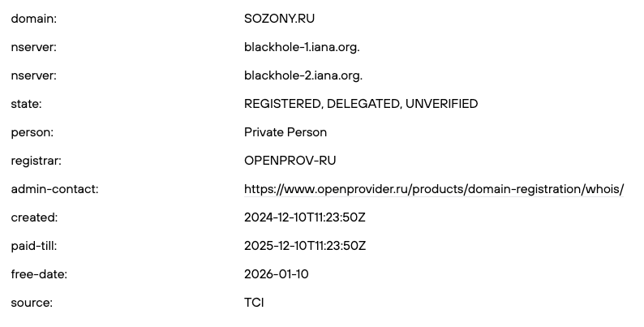Click the domain: field label
This screenshot has height=327, width=644.
click(33, 19)
